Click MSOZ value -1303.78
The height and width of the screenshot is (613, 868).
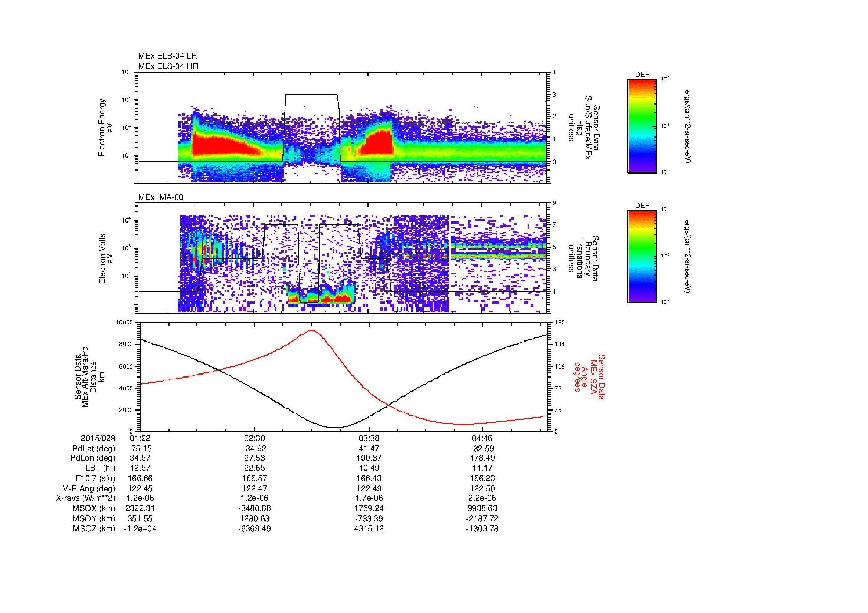482,529
